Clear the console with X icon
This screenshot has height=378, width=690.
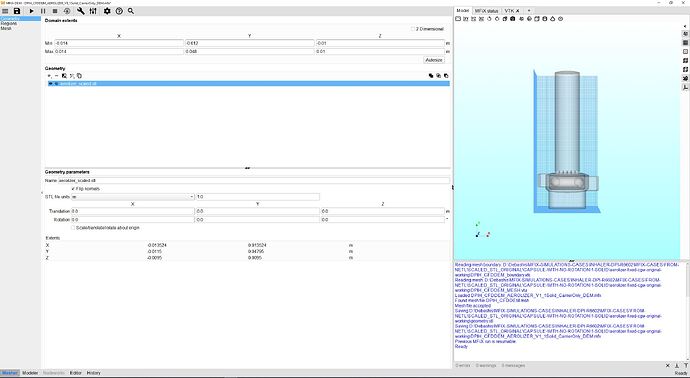pyautogui.click(x=668, y=366)
